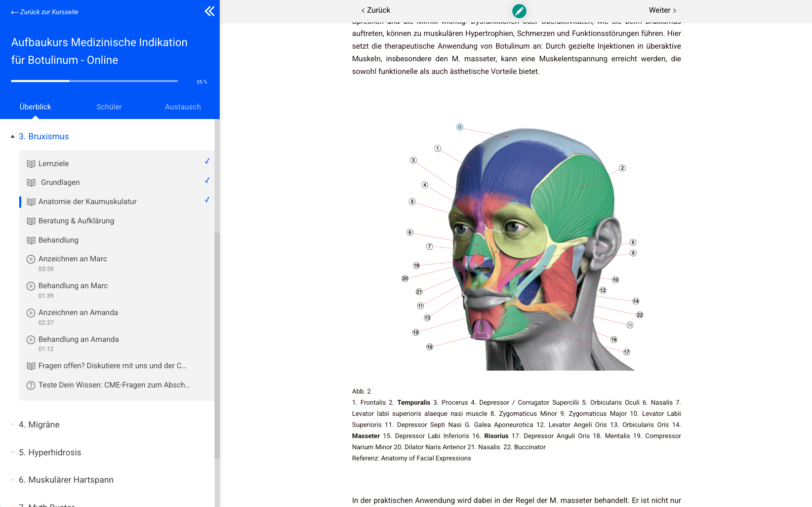Switch to the Schüler tab
Image resolution: width=812 pixels, height=507 pixels.
tap(109, 107)
